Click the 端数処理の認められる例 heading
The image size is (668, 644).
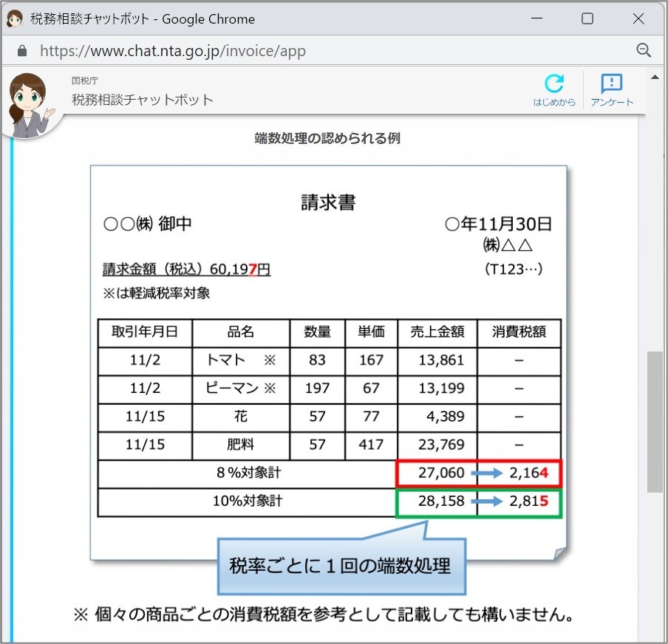(328, 138)
